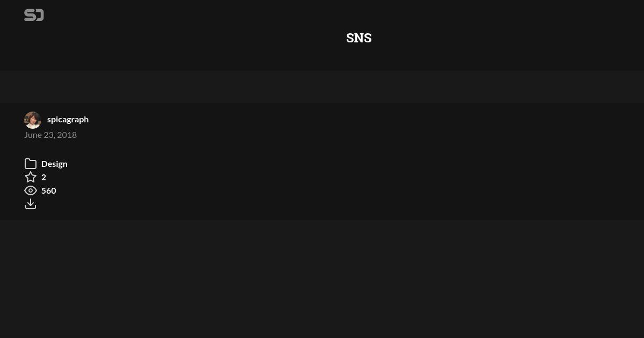Open the Design category link

(54, 164)
